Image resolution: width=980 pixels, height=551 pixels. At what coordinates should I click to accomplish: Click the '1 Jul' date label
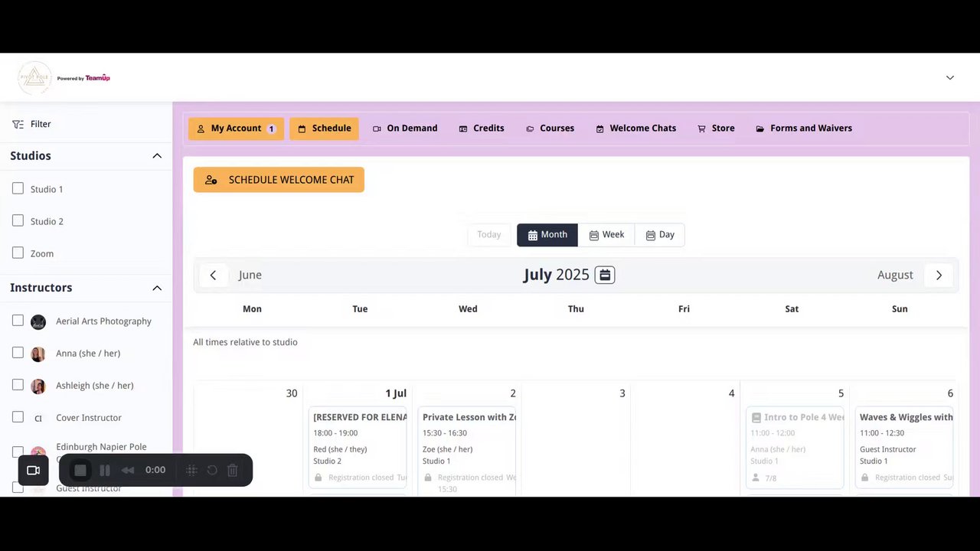click(396, 393)
